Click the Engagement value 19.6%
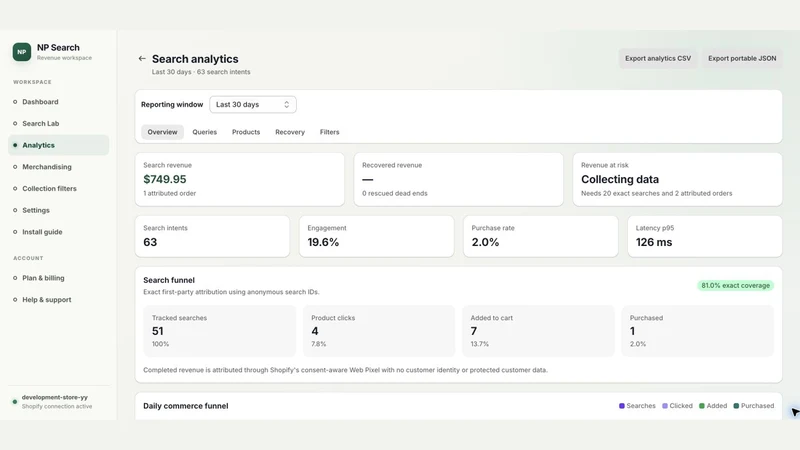The height and width of the screenshot is (450, 800). pyautogui.click(x=323, y=242)
